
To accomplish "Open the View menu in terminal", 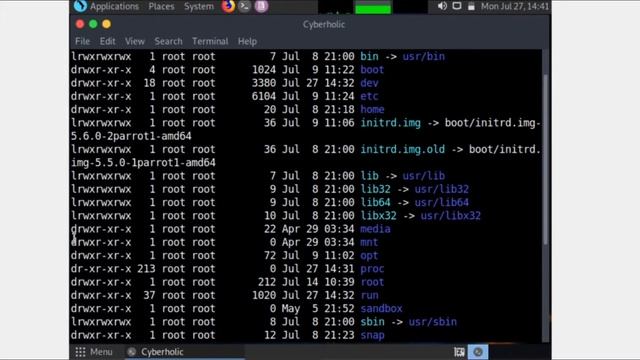I will (x=135, y=41).
